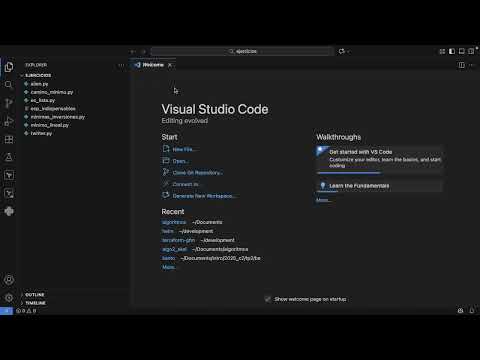
Task: Open the Explorer view in activity bar
Action: (9, 67)
